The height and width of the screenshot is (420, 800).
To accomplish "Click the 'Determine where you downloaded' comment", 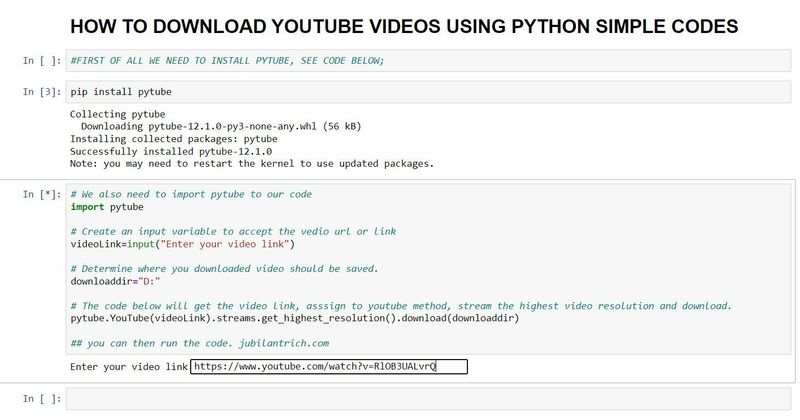I will click(224, 269).
